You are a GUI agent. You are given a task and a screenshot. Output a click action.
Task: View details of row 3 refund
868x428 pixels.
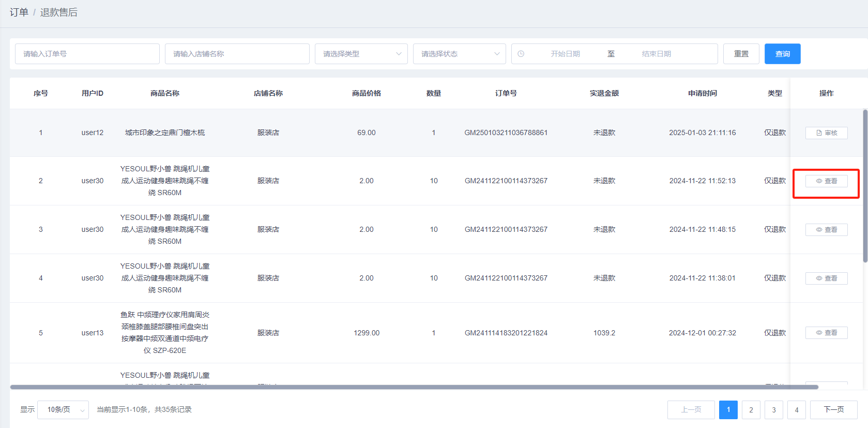tap(826, 230)
